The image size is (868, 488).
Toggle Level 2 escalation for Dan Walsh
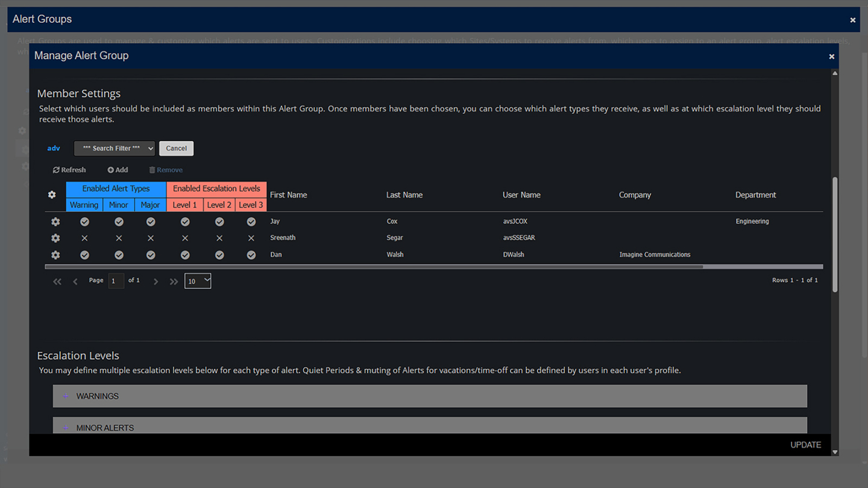click(x=219, y=255)
